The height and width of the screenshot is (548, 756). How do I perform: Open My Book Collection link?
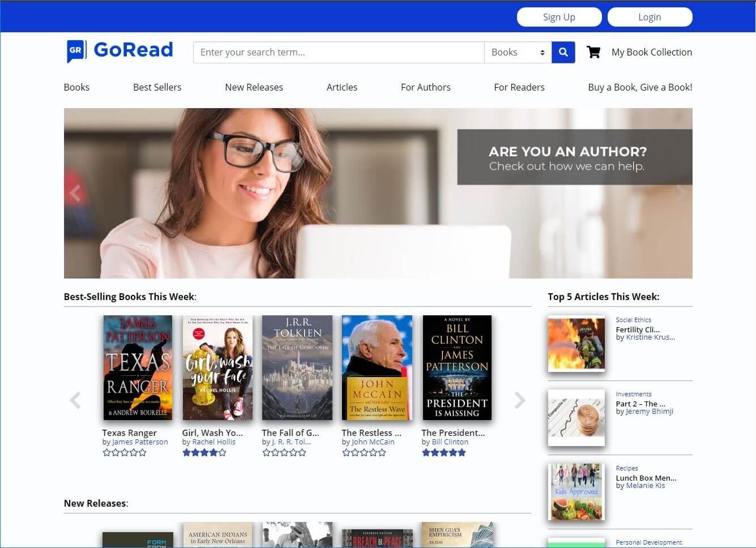(652, 52)
